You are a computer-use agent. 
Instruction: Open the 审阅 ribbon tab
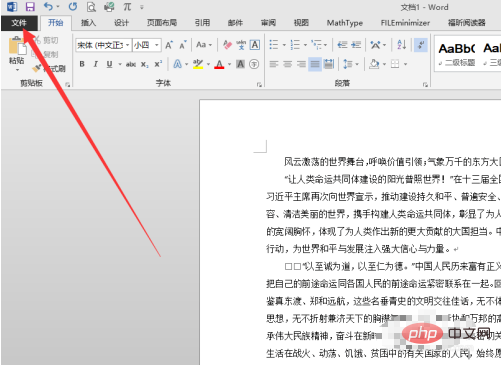(x=268, y=23)
